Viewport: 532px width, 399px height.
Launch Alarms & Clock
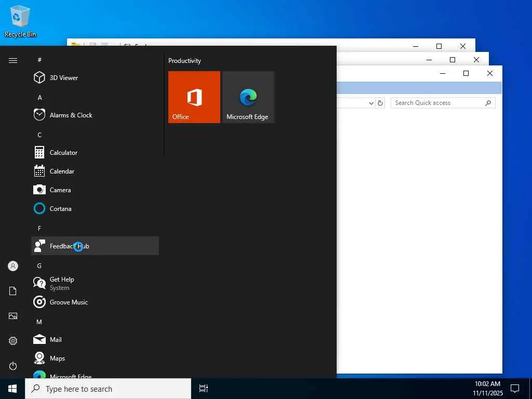[95, 115]
